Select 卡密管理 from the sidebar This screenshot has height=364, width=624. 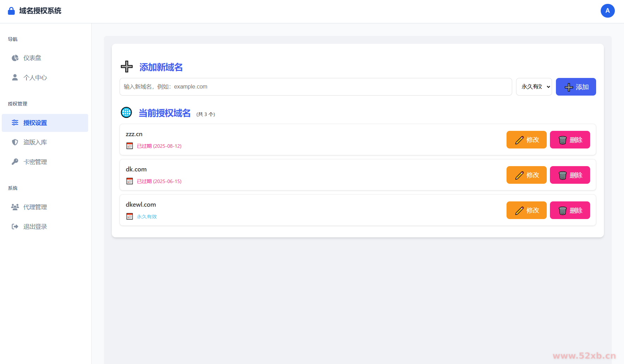35,162
